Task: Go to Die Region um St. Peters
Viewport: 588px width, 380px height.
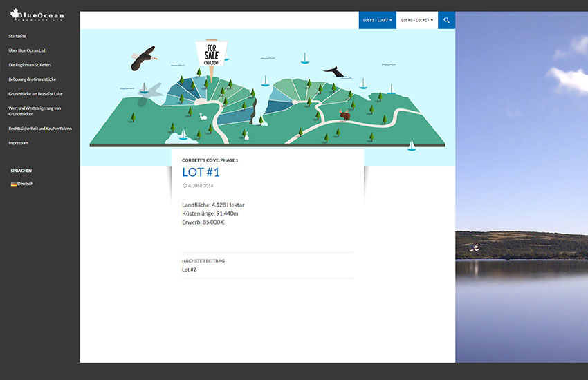Action: pyautogui.click(x=30, y=64)
